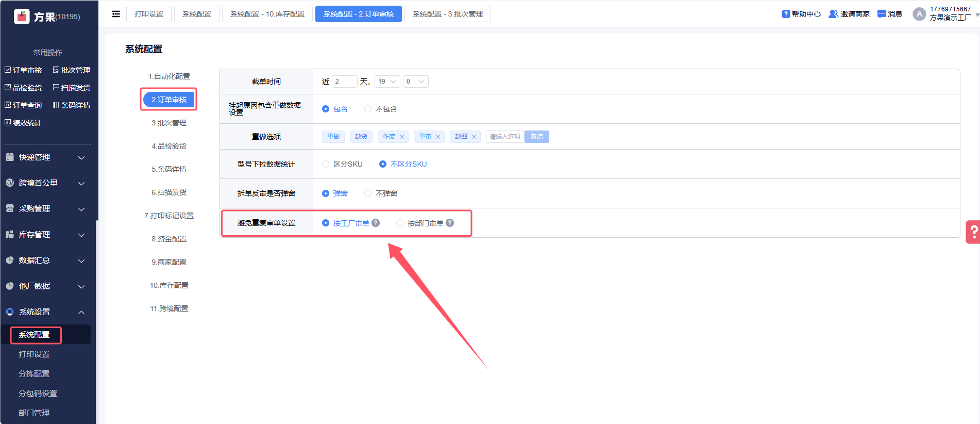
Task: Click the red floating question mark button
Action: 973,232
